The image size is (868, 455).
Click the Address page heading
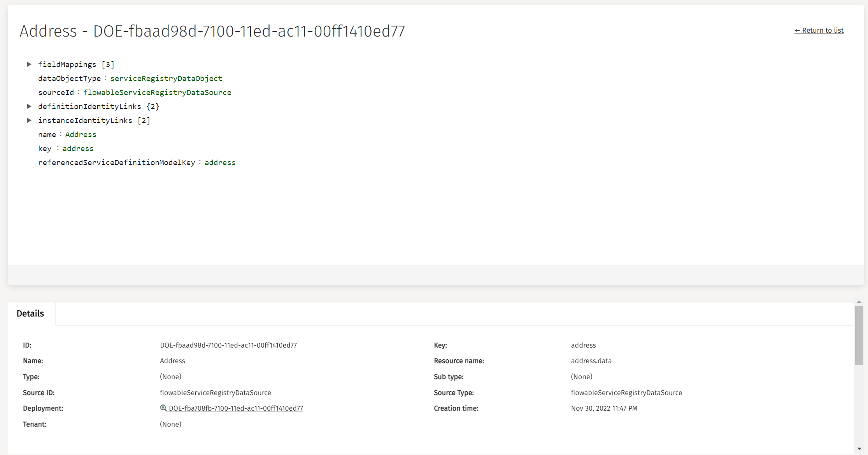pos(212,31)
